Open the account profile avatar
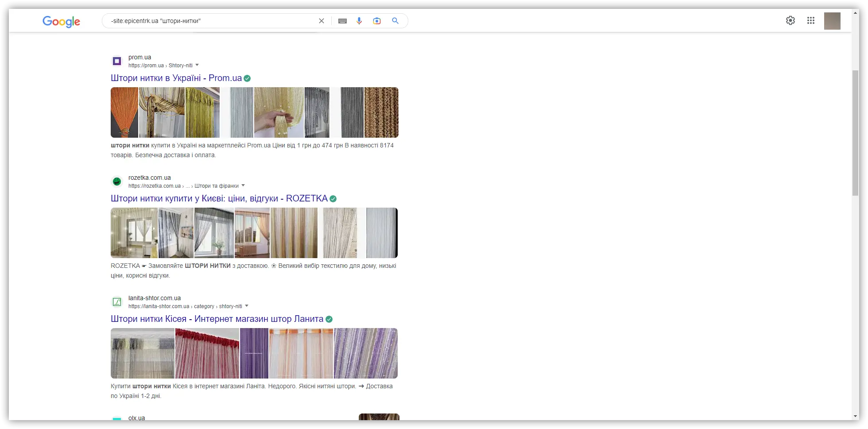The height and width of the screenshot is (429, 868). [832, 21]
